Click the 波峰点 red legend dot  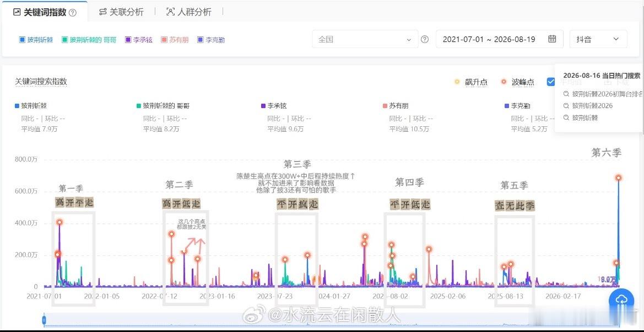click(x=504, y=82)
